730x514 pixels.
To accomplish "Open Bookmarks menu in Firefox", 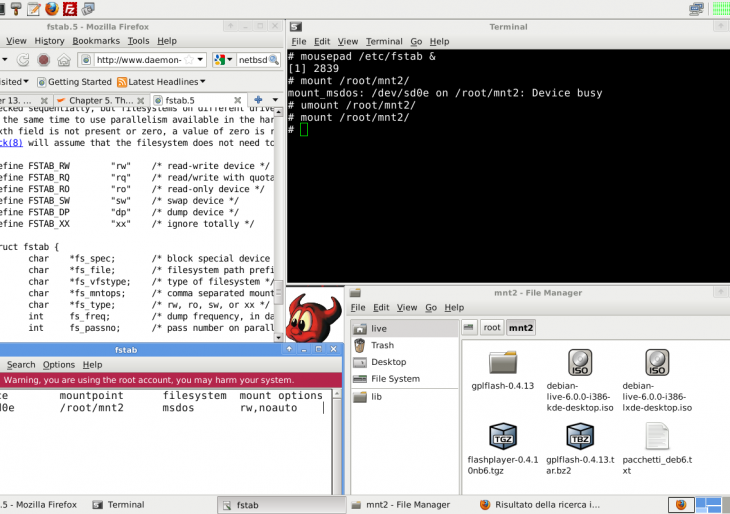I will tap(96, 41).
